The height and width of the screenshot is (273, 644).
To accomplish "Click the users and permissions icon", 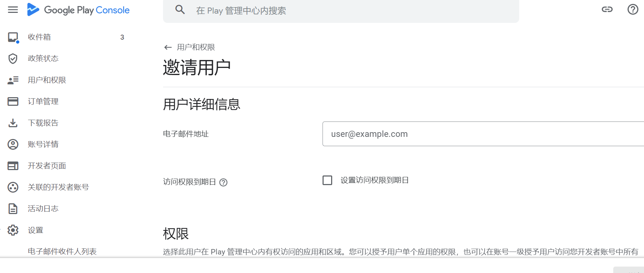I will pyautogui.click(x=13, y=80).
